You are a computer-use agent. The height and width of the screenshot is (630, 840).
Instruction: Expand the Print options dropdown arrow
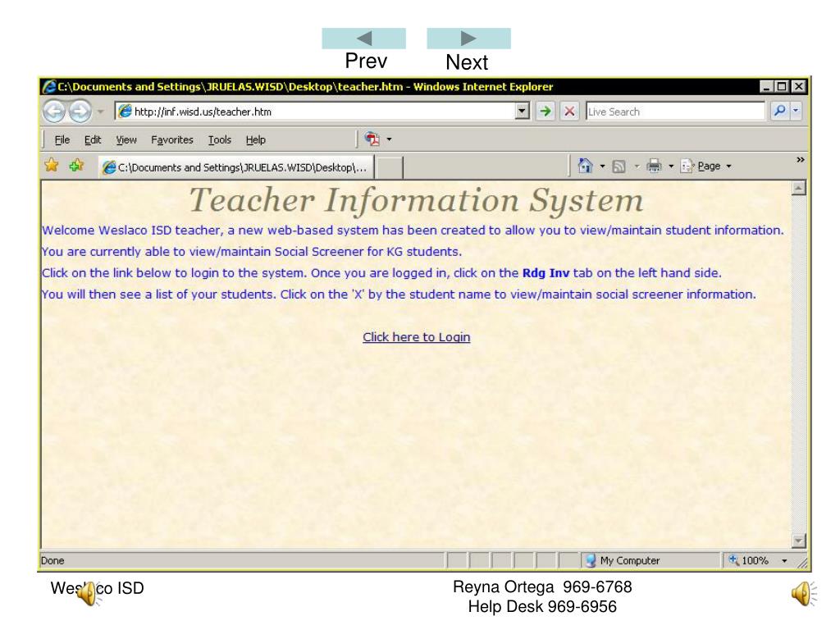(671, 166)
